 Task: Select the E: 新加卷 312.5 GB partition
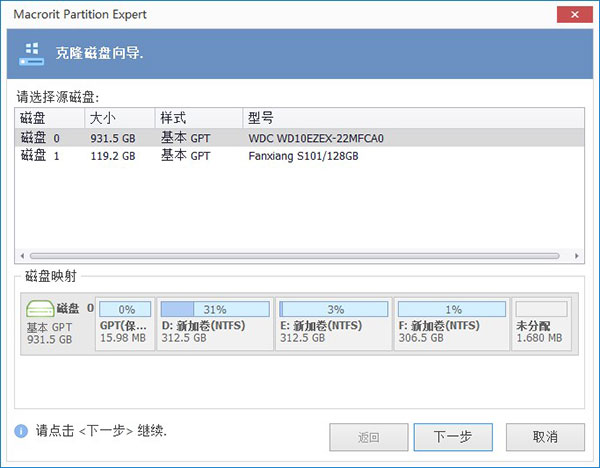tap(334, 324)
